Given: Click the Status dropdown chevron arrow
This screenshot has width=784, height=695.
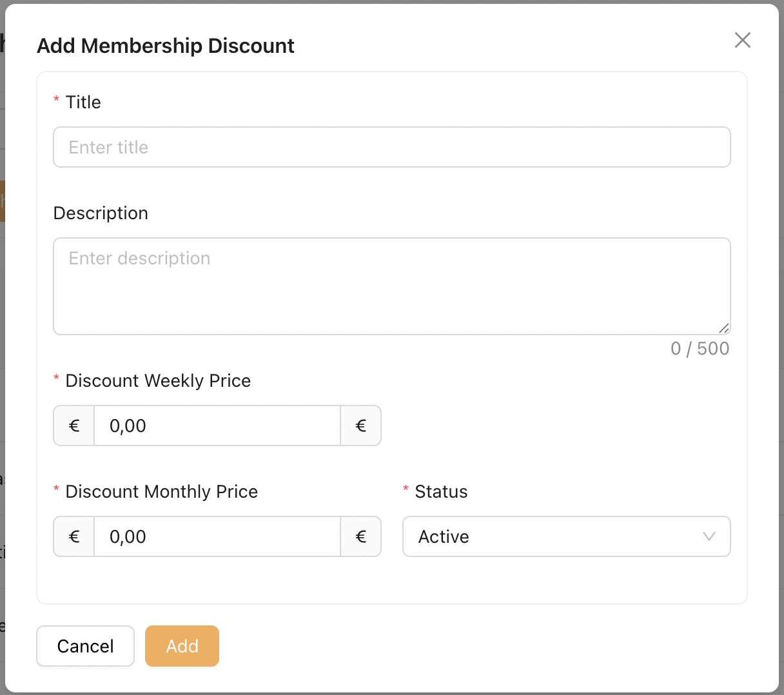Looking at the screenshot, I should tap(709, 536).
